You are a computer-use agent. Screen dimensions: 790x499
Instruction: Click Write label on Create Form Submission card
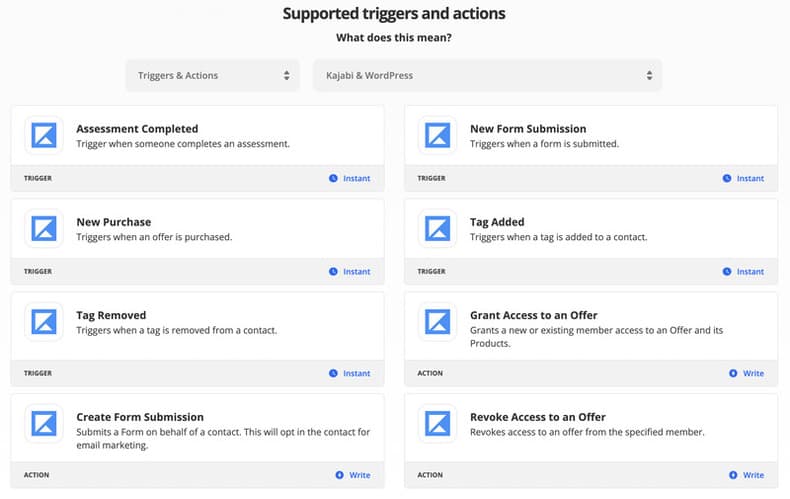(360, 475)
